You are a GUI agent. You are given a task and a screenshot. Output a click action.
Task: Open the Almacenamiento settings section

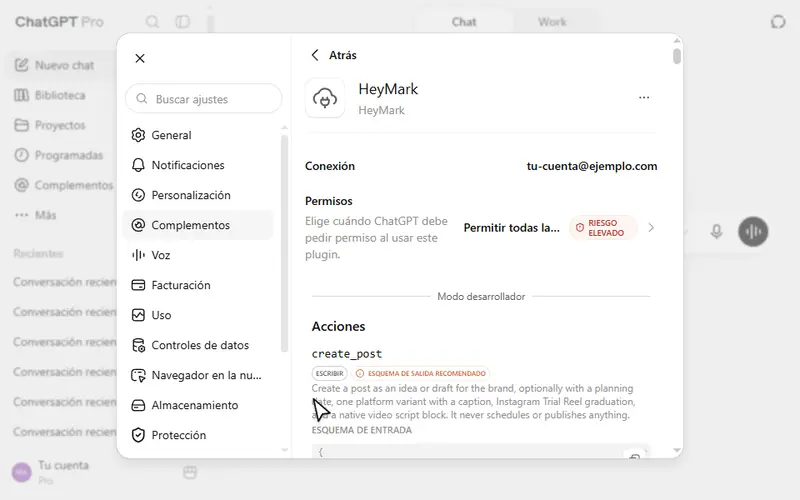pos(198,405)
